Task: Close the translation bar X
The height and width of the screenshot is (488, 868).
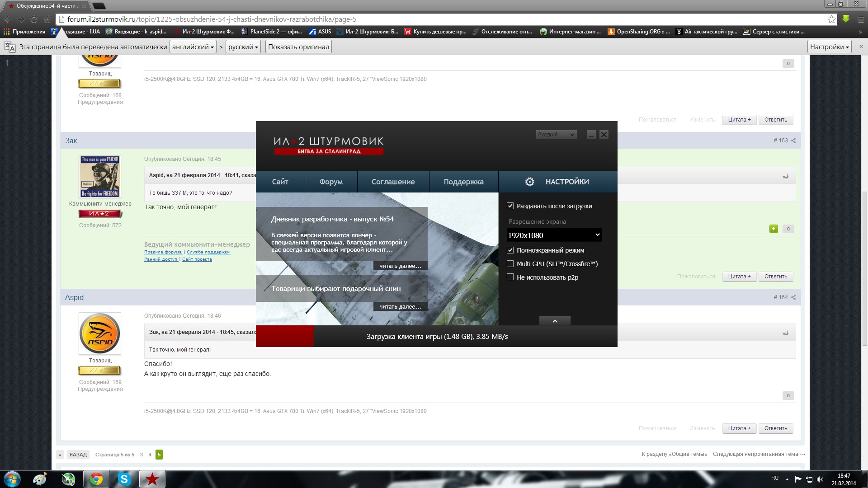Action: 861,47
